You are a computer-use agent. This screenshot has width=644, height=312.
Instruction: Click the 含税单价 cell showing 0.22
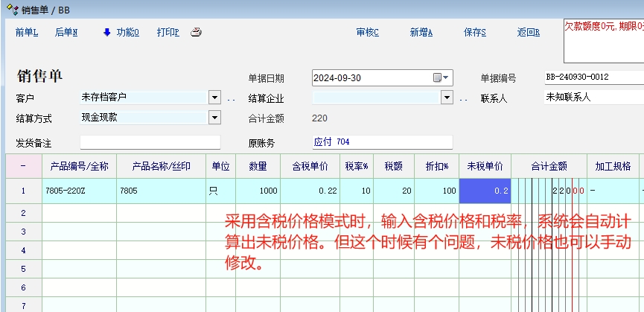pos(310,191)
